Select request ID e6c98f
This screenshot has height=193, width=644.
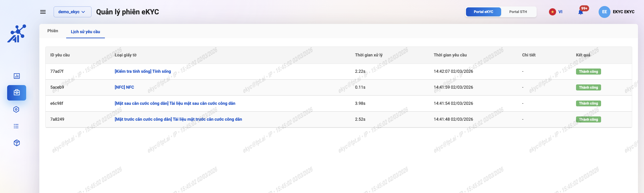[57, 103]
